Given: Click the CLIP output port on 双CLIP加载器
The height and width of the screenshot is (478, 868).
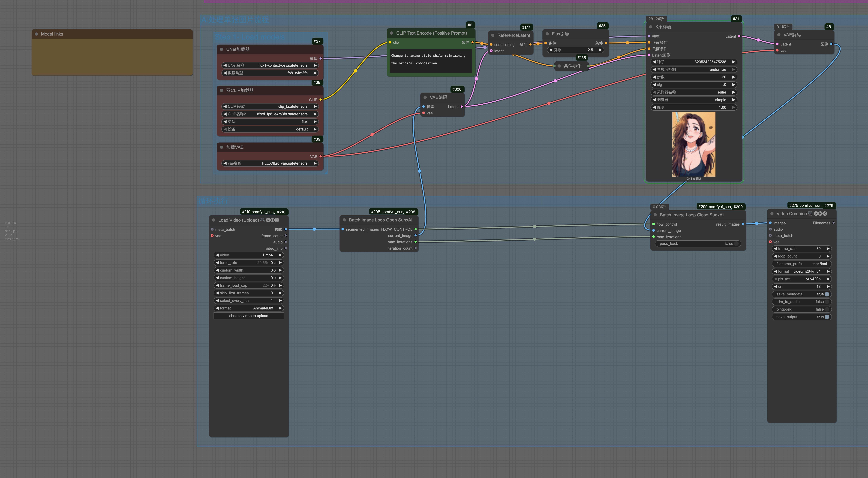Looking at the screenshot, I should tap(320, 100).
